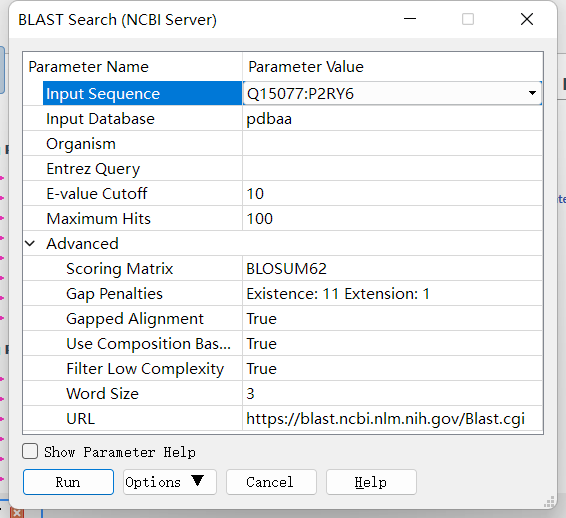
Task: Edit the Word Size value 3
Action: pyautogui.click(x=392, y=393)
